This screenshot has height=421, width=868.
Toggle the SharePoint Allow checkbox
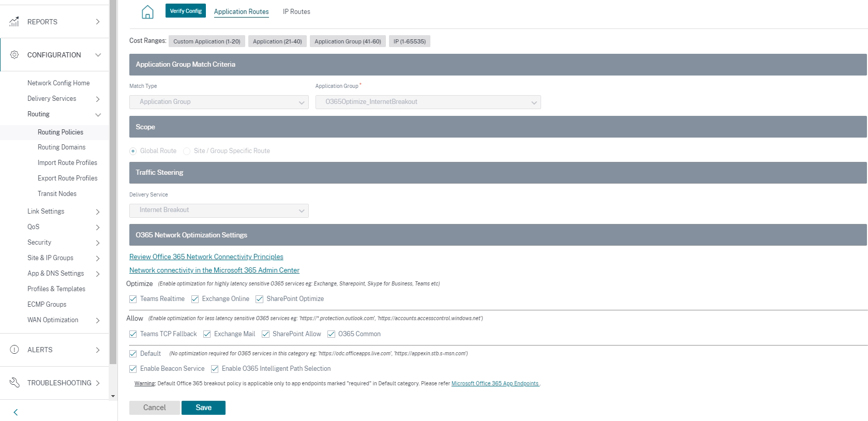coord(265,334)
